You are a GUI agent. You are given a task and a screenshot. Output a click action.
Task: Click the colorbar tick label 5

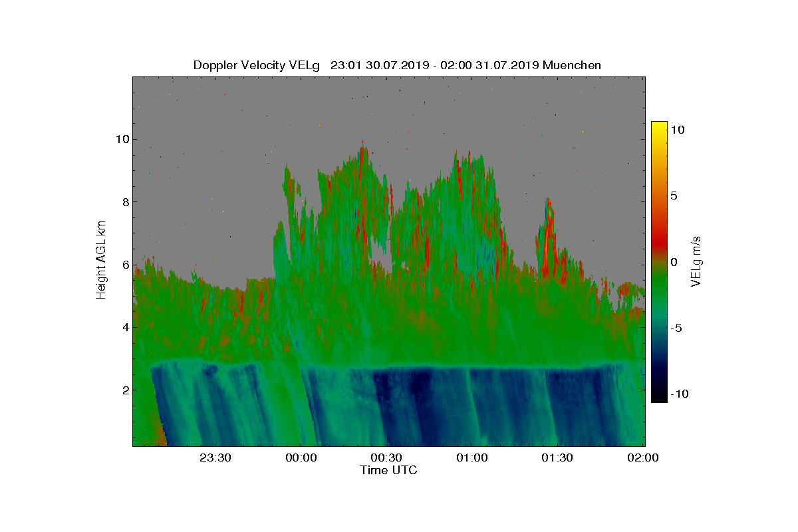[673, 196]
